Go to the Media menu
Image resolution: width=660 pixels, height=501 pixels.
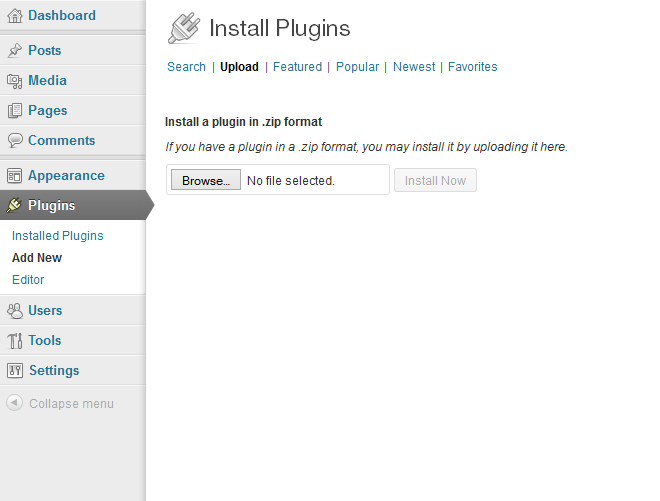[48, 80]
